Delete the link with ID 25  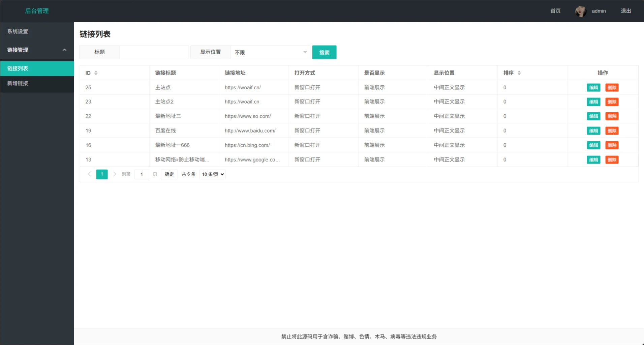[612, 88]
